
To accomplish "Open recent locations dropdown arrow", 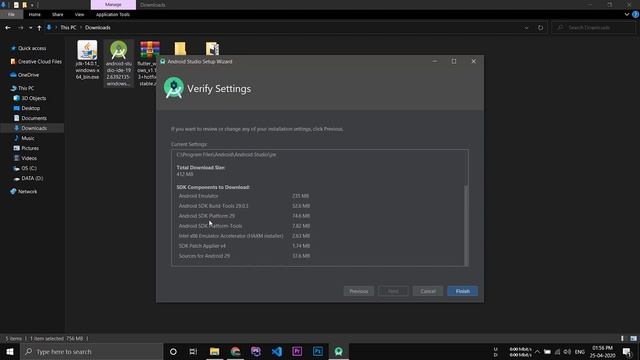I will [x=31, y=28].
